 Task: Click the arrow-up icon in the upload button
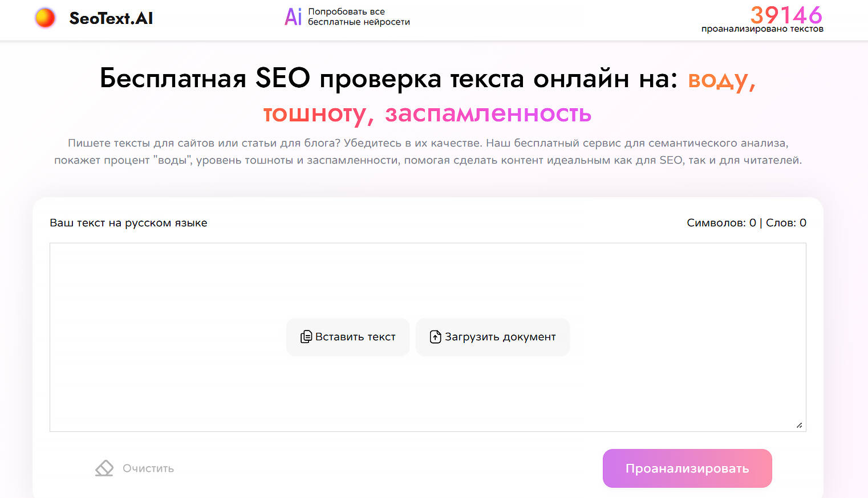coord(435,336)
